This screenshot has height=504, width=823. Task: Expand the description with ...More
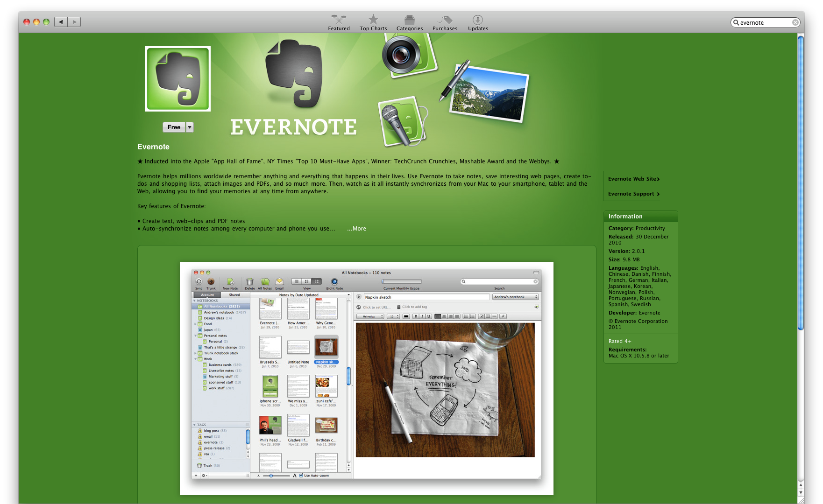356,229
